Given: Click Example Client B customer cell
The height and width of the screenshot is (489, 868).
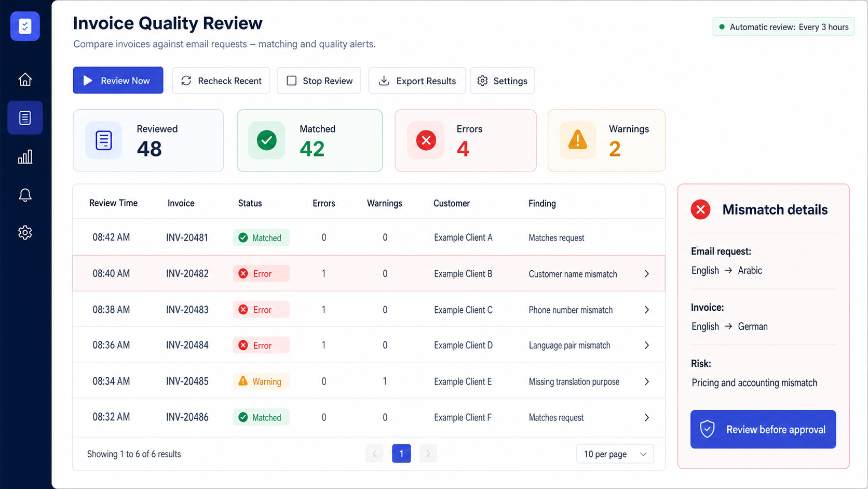Looking at the screenshot, I should coord(463,274).
